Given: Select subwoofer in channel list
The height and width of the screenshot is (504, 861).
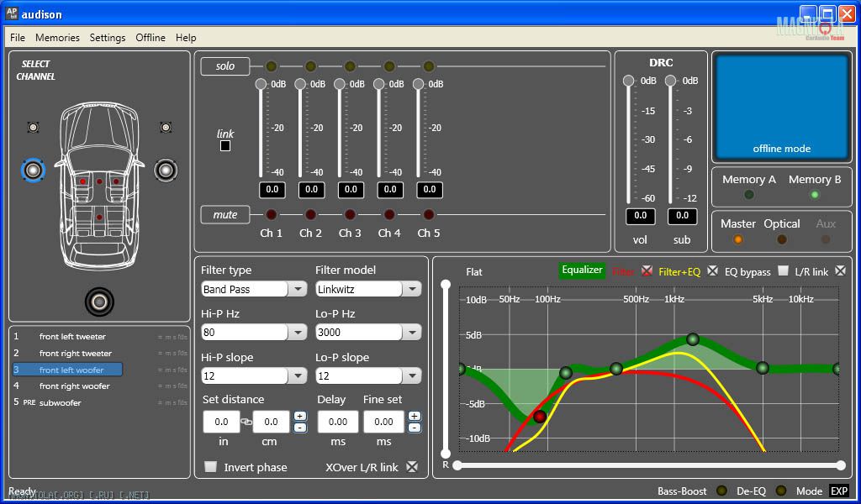Looking at the screenshot, I should tap(60, 402).
